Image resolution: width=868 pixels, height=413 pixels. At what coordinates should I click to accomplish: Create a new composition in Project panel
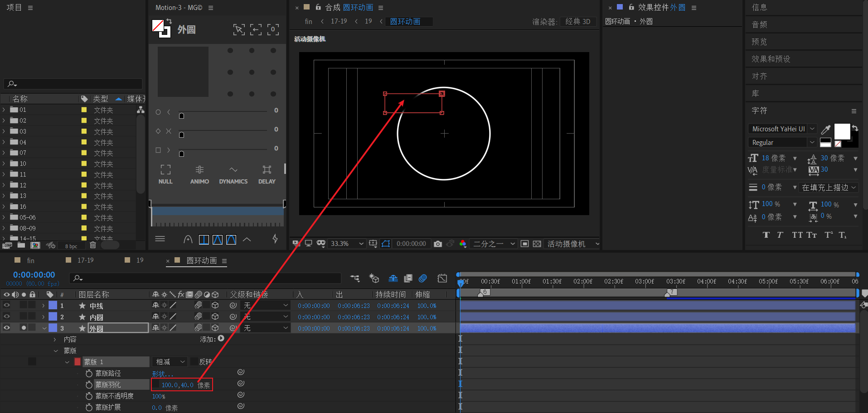(x=35, y=245)
